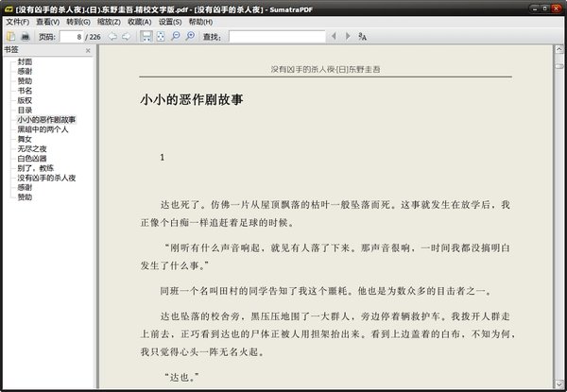Jump to the 版权 bookmark
This screenshot has width=567, height=392.
(x=25, y=100)
